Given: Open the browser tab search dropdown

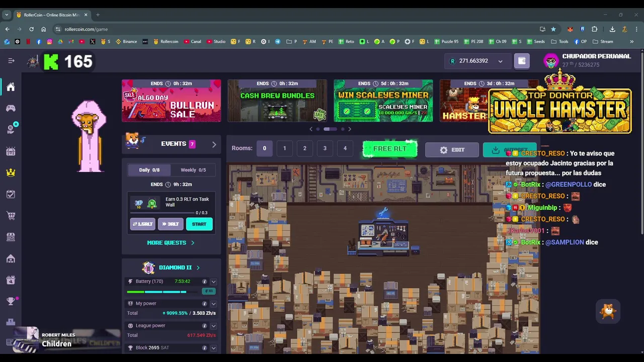Looking at the screenshot, I should click(7, 15).
